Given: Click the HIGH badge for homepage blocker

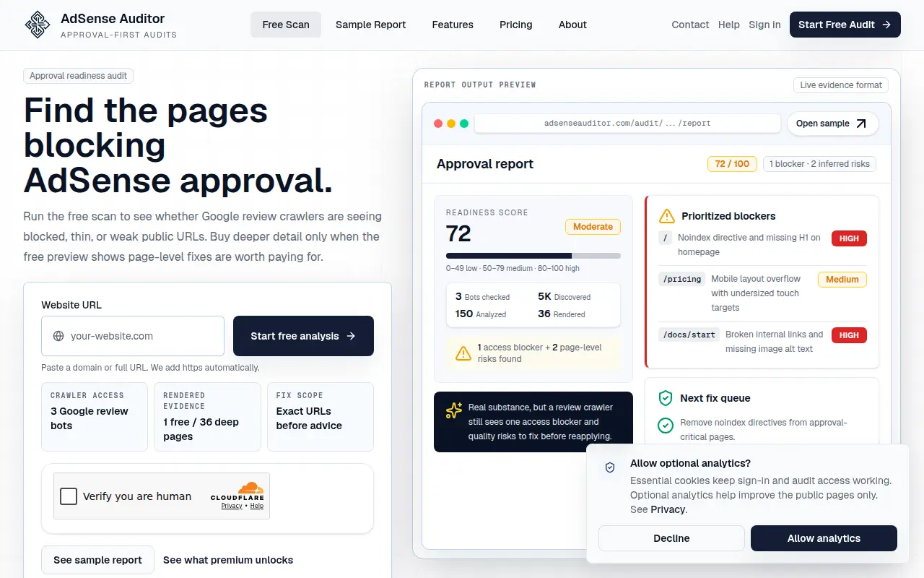Looking at the screenshot, I should click(849, 238).
